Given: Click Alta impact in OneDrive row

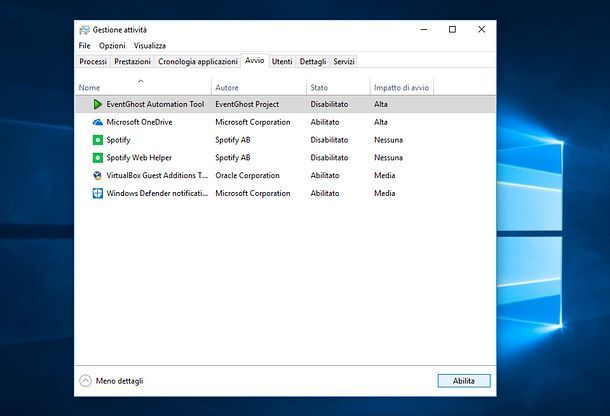Looking at the screenshot, I should coord(380,122).
